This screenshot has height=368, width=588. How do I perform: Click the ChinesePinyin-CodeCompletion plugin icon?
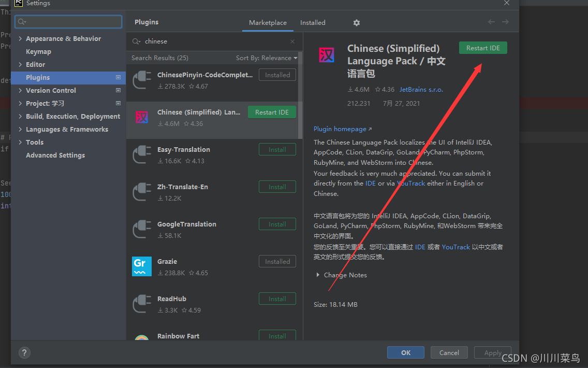[142, 80]
